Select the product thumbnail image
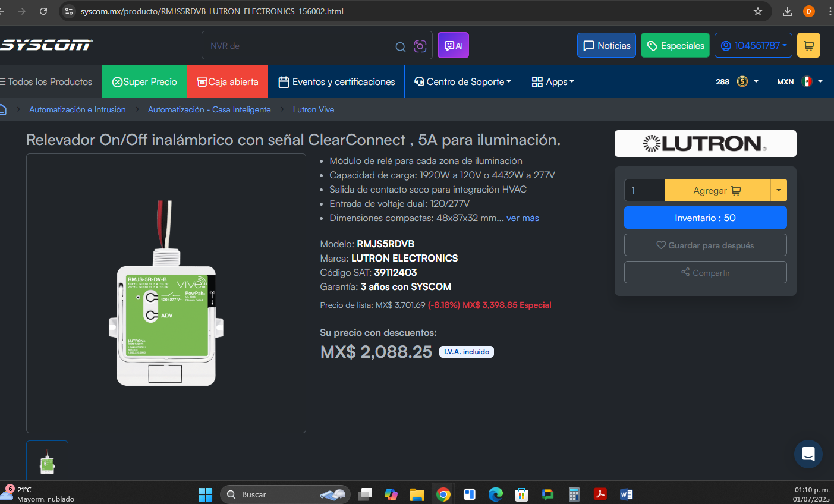 pyautogui.click(x=47, y=461)
